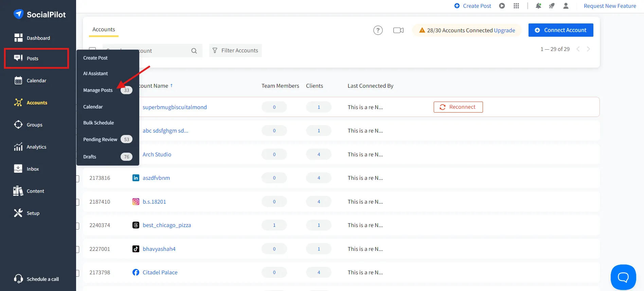644x291 pixels.
Task: Go to next page arrow
Action: [588, 49]
